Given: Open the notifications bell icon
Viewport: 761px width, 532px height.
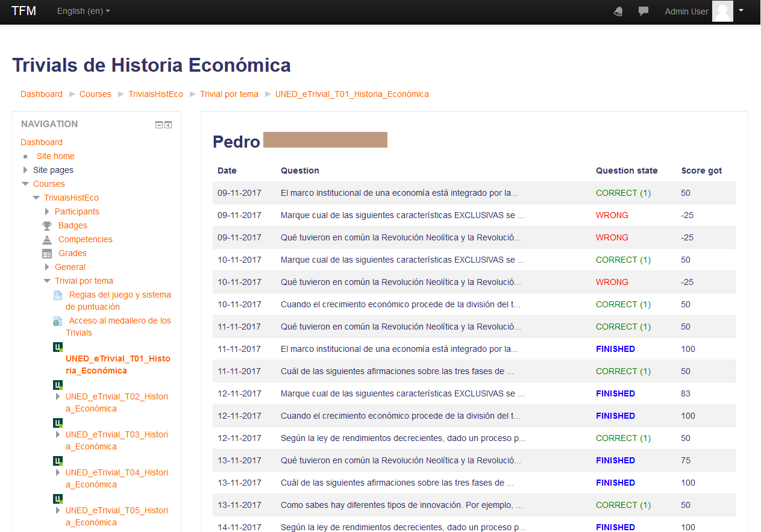Looking at the screenshot, I should pyautogui.click(x=618, y=11).
